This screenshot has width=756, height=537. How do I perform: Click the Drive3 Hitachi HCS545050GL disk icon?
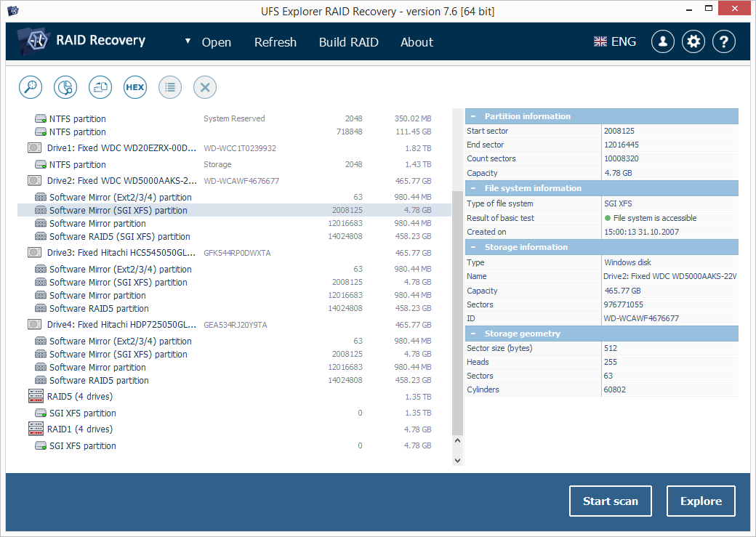(34, 253)
